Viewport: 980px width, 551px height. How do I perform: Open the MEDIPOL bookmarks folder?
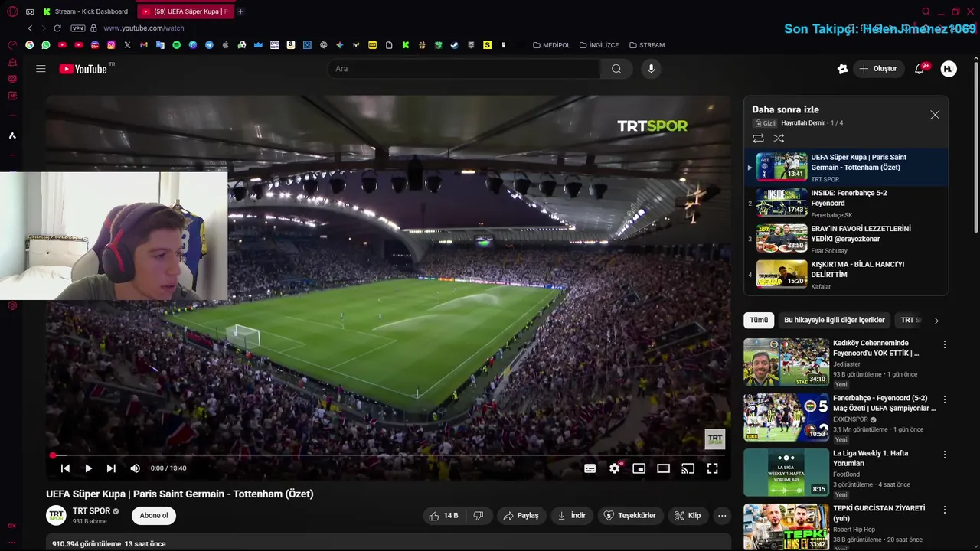pyautogui.click(x=551, y=45)
